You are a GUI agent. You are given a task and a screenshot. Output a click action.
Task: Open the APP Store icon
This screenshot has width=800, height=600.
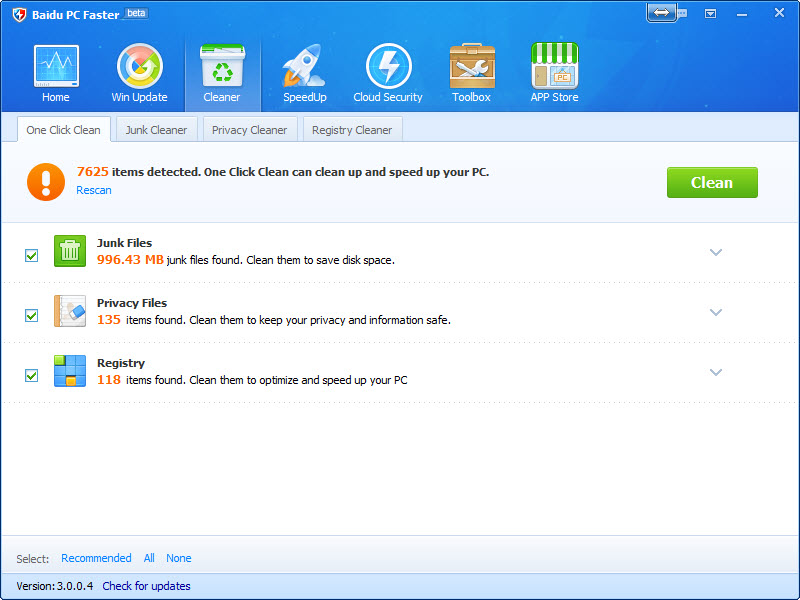coord(555,66)
